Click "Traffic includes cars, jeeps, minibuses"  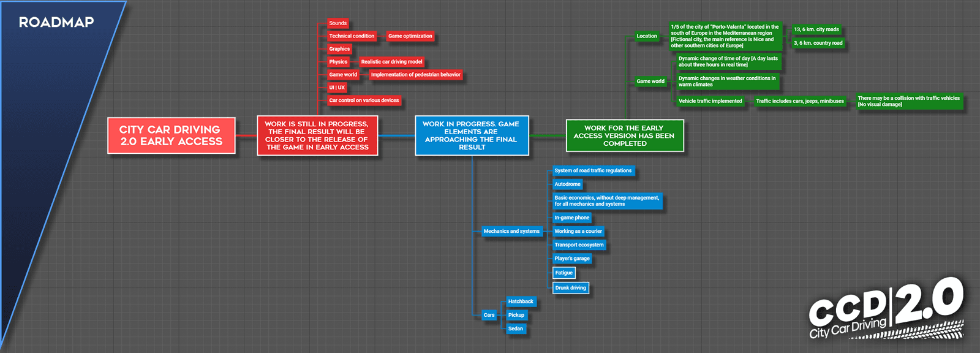tap(800, 101)
